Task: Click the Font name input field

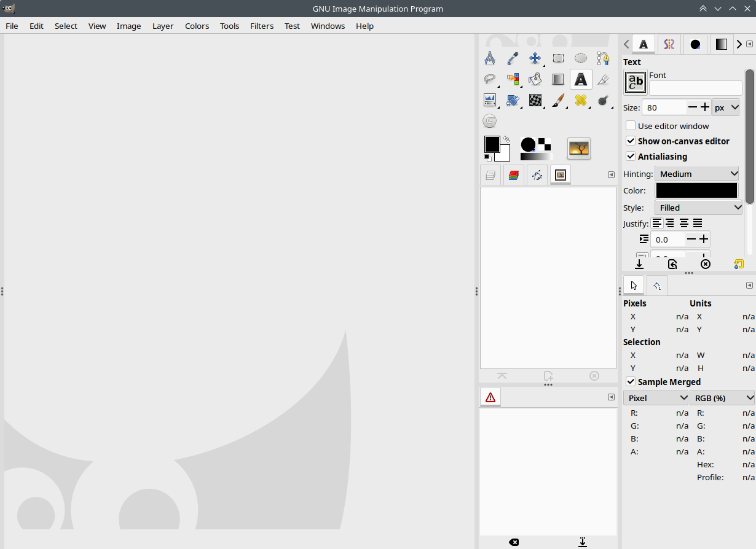Action: click(x=695, y=88)
